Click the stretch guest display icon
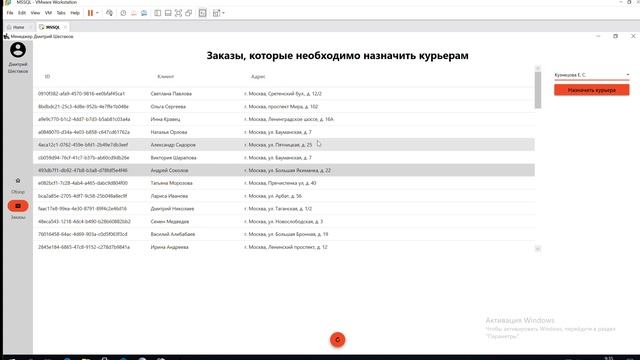 (x=216, y=13)
